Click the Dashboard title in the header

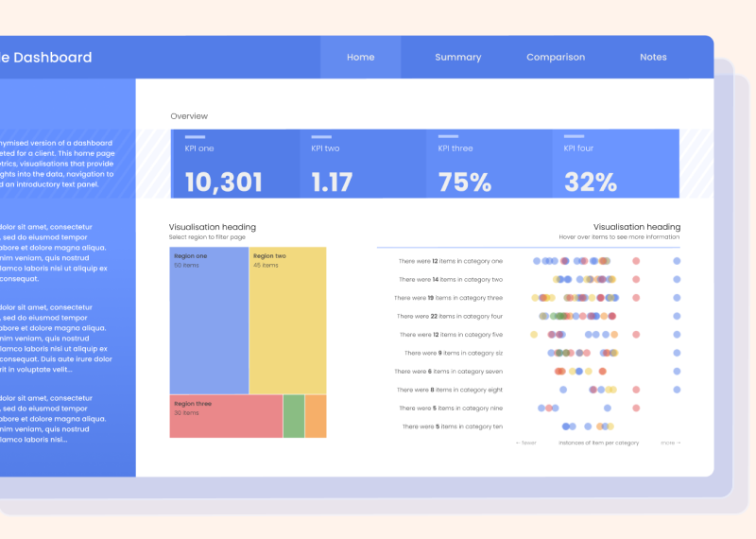pyautogui.click(x=45, y=58)
